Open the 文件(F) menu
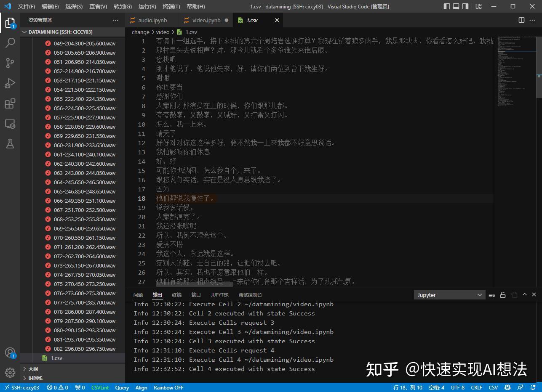 [x=27, y=6]
